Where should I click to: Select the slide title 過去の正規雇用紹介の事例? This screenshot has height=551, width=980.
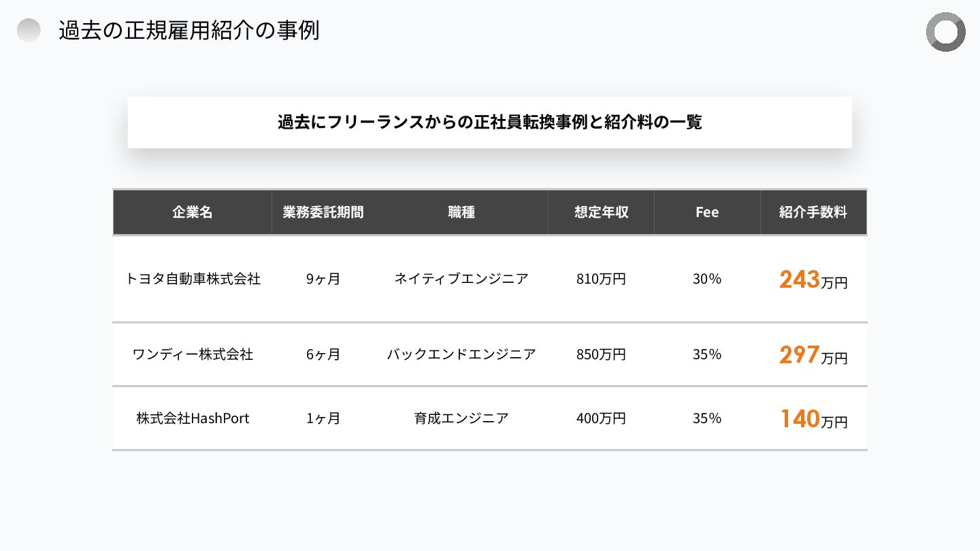(189, 31)
